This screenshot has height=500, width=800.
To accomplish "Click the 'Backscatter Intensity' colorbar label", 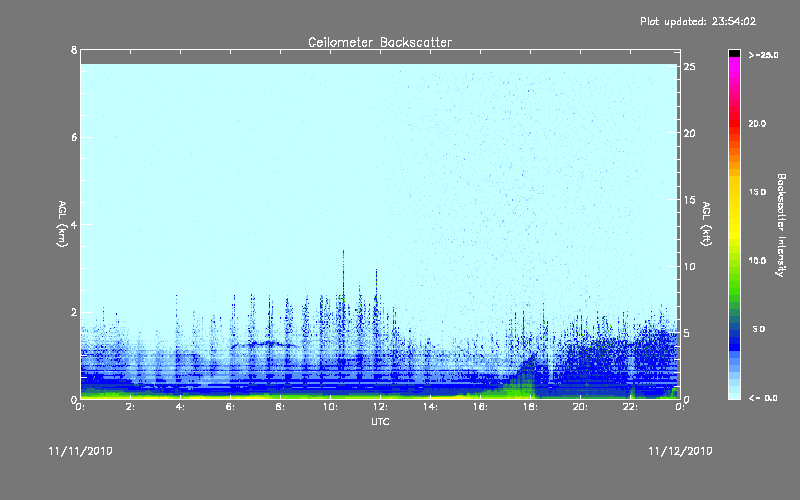I will (x=781, y=225).
